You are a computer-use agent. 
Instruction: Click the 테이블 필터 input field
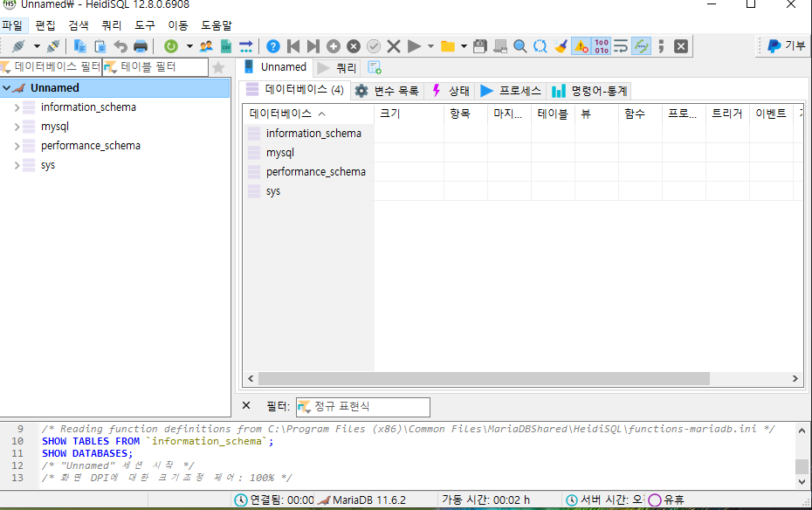(x=156, y=66)
